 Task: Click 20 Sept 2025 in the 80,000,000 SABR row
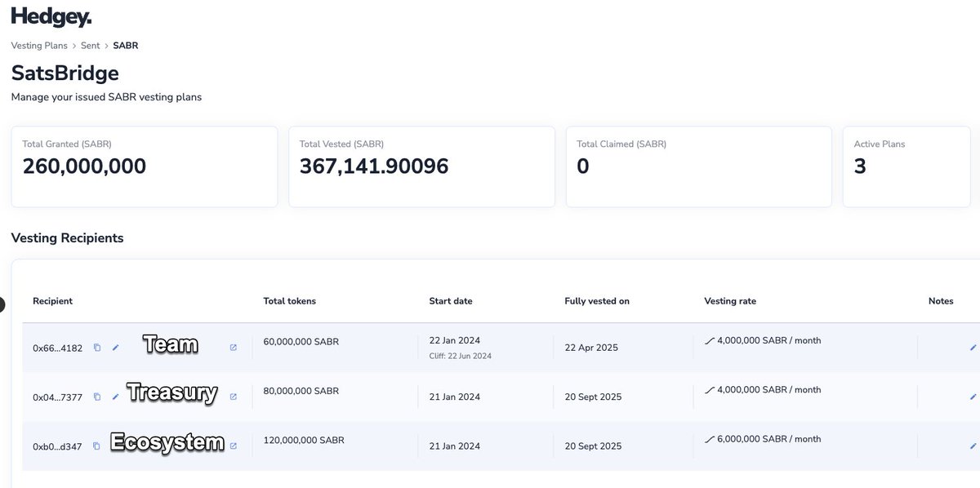click(593, 397)
